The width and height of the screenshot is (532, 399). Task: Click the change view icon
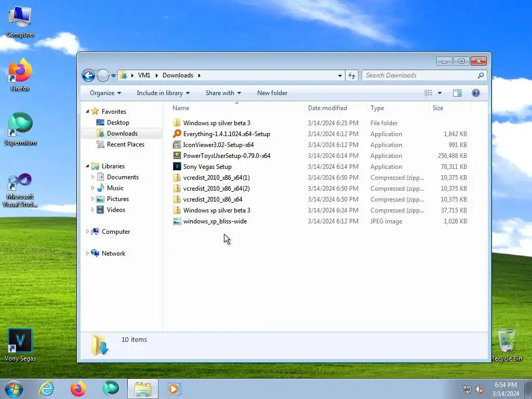coord(429,93)
